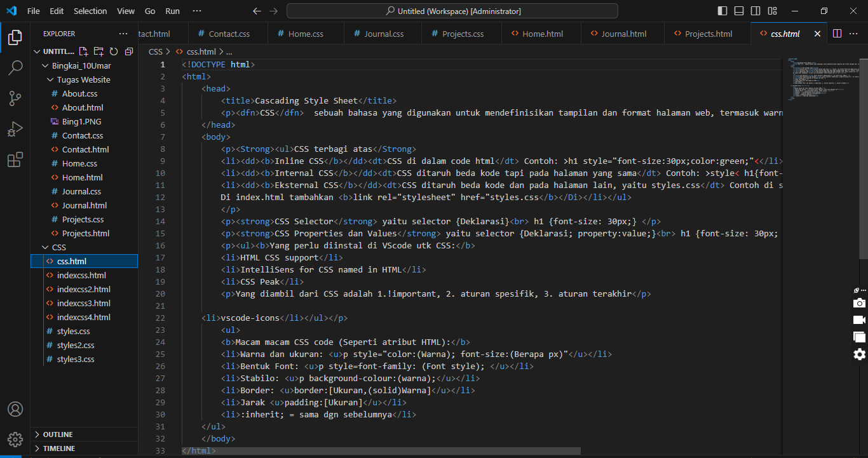The height and width of the screenshot is (458, 868).
Task: Toggle the bottom panel layout button
Action: 739,11
